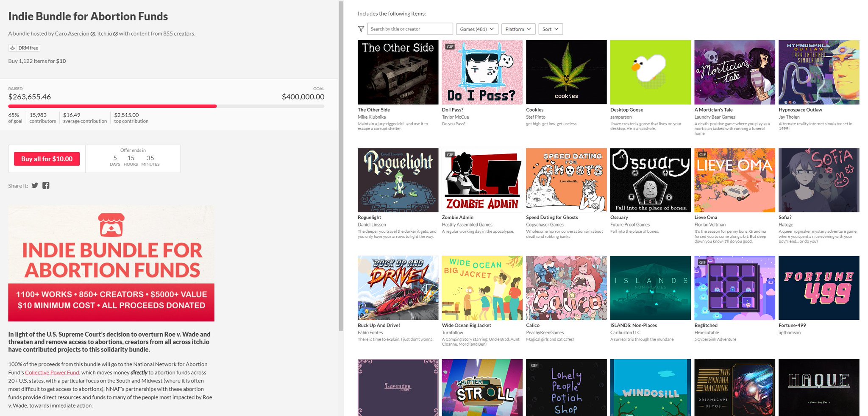
Task: Click the filter funnel icon
Action: [x=361, y=29]
